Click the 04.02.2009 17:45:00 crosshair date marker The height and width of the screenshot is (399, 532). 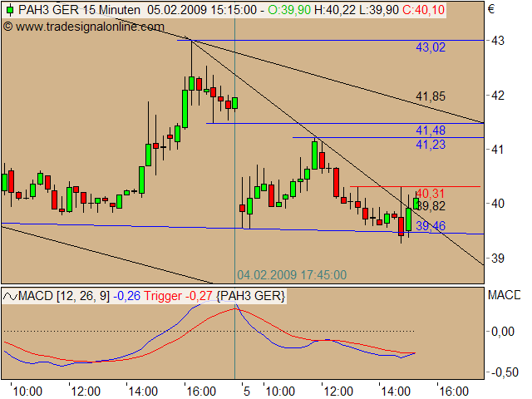click(292, 274)
